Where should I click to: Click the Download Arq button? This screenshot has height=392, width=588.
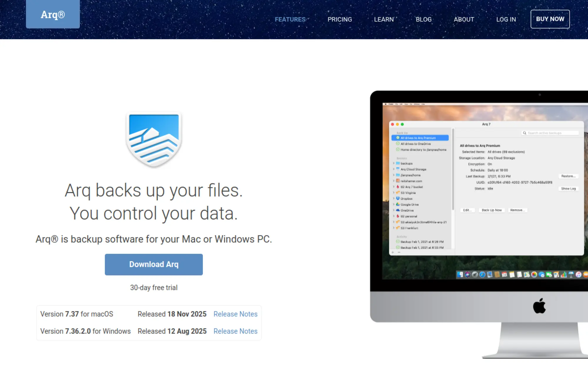pyautogui.click(x=153, y=264)
